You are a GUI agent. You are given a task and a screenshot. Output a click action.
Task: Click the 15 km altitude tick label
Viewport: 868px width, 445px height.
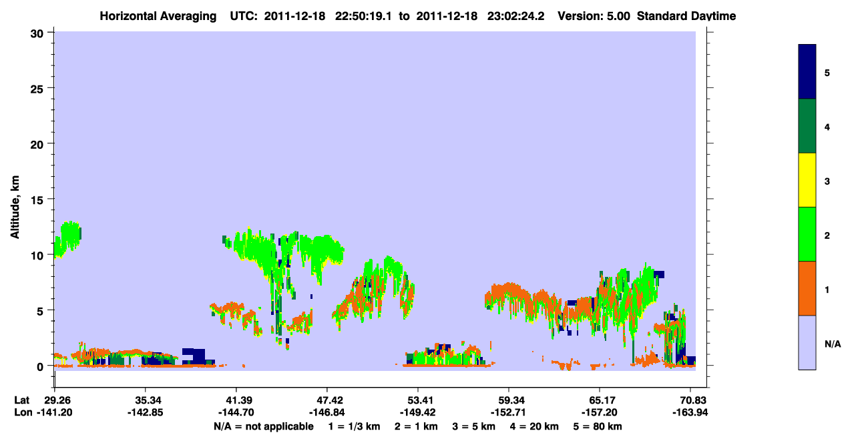pyautogui.click(x=38, y=199)
